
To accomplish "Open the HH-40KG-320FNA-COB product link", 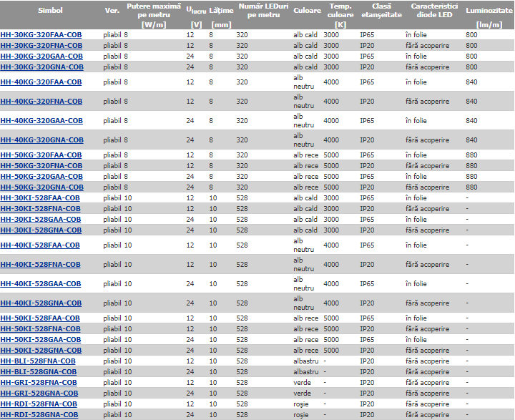I will pyautogui.click(x=41, y=102).
